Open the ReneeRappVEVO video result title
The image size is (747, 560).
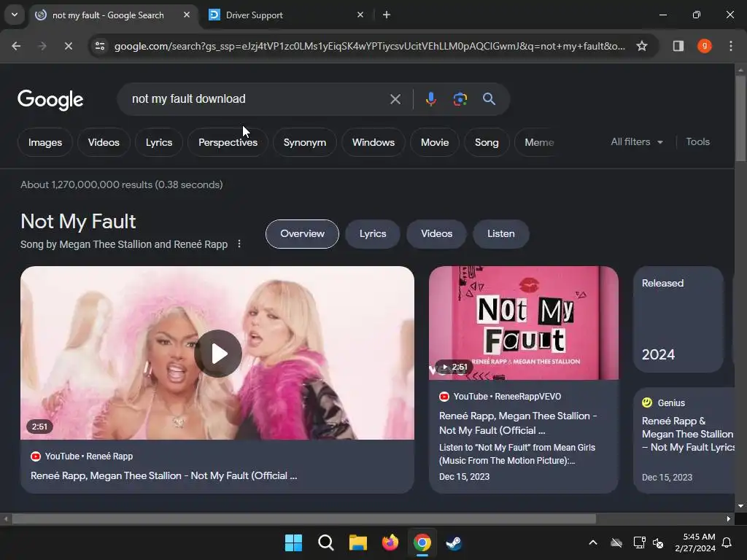click(x=518, y=423)
